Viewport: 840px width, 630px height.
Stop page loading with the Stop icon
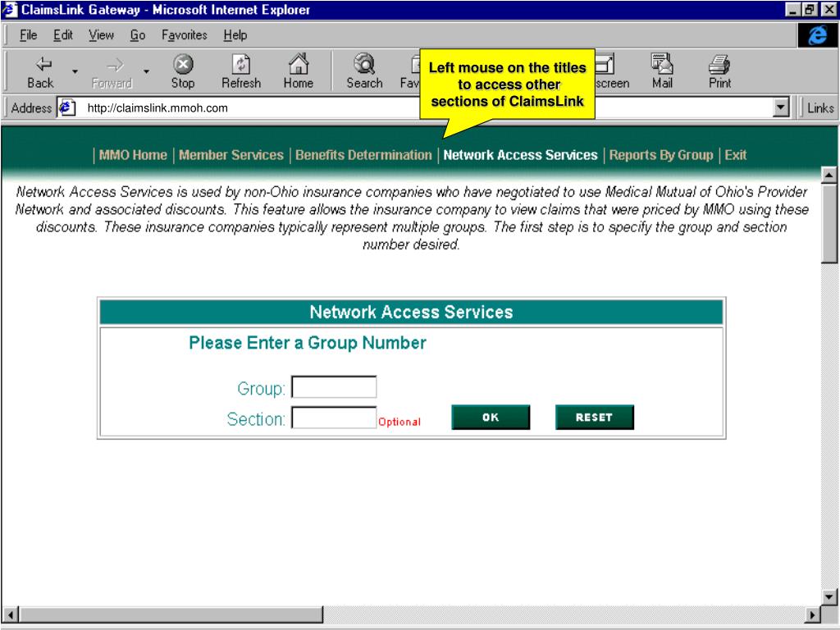[183, 72]
